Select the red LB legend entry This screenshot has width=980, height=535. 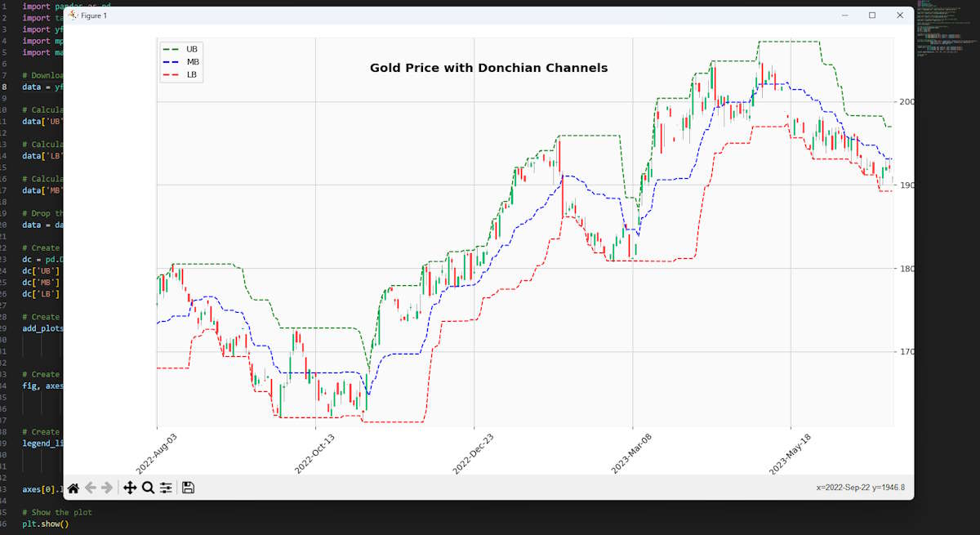[x=181, y=75]
